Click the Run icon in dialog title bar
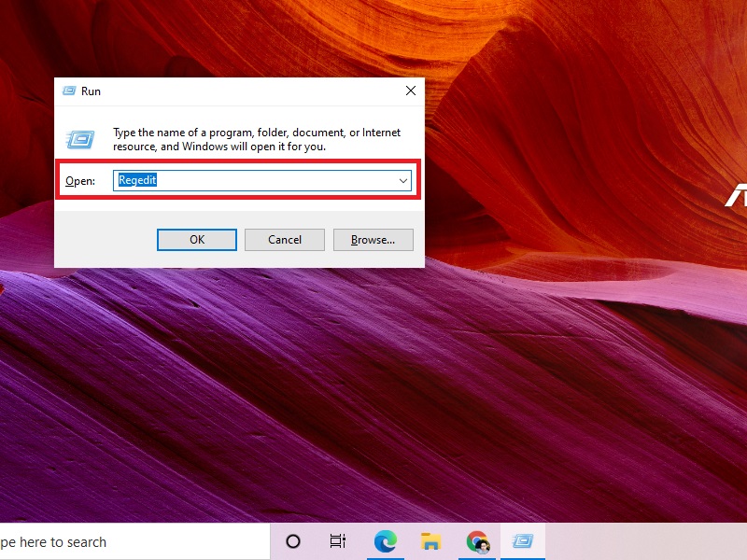 pyautogui.click(x=69, y=91)
